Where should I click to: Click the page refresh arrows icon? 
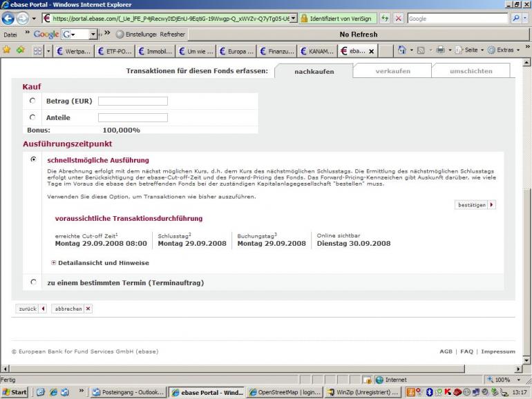click(x=385, y=19)
